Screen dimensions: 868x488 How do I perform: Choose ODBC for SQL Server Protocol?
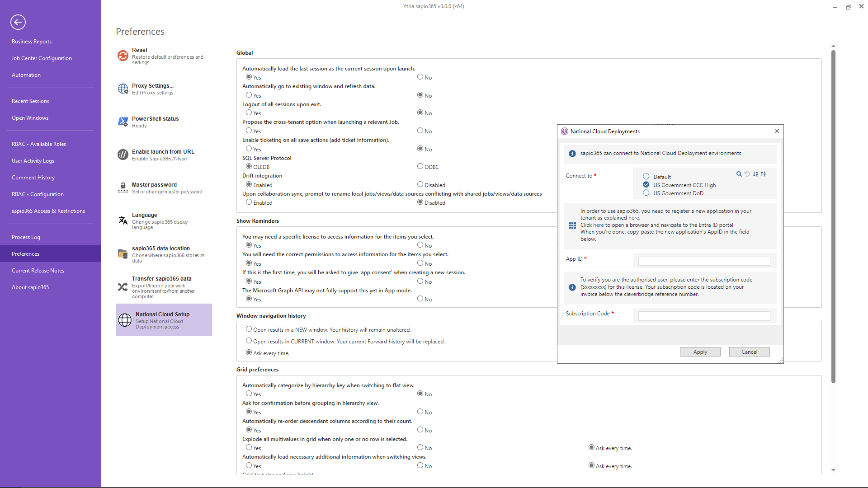point(420,166)
